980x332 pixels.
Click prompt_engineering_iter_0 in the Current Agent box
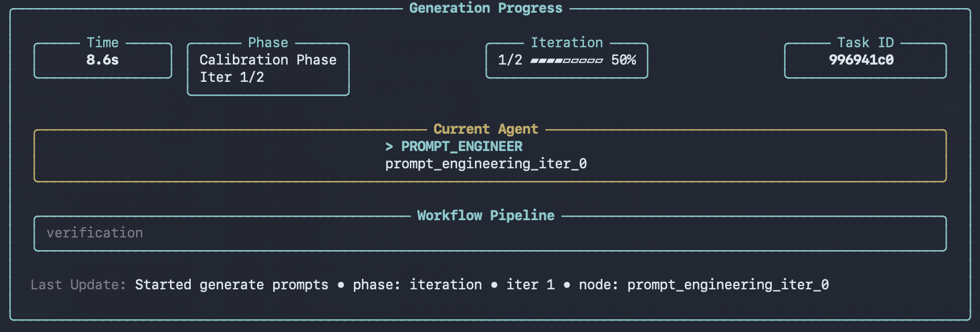tap(486, 164)
